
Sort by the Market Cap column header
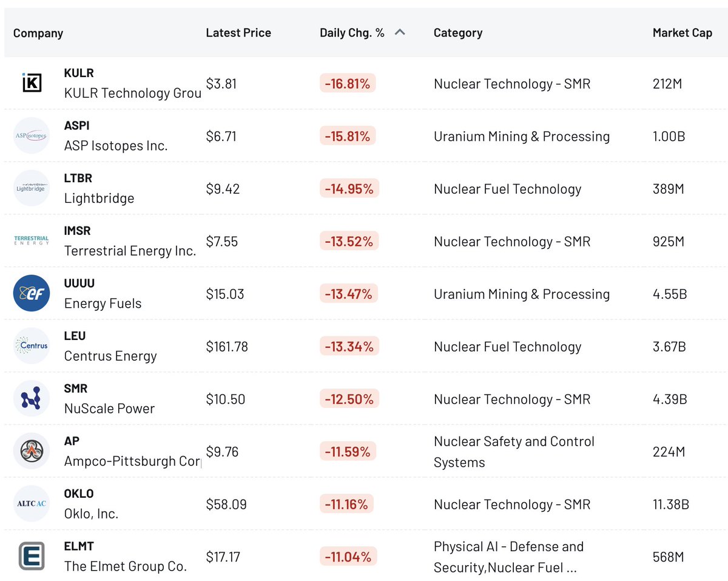pos(682,33)
